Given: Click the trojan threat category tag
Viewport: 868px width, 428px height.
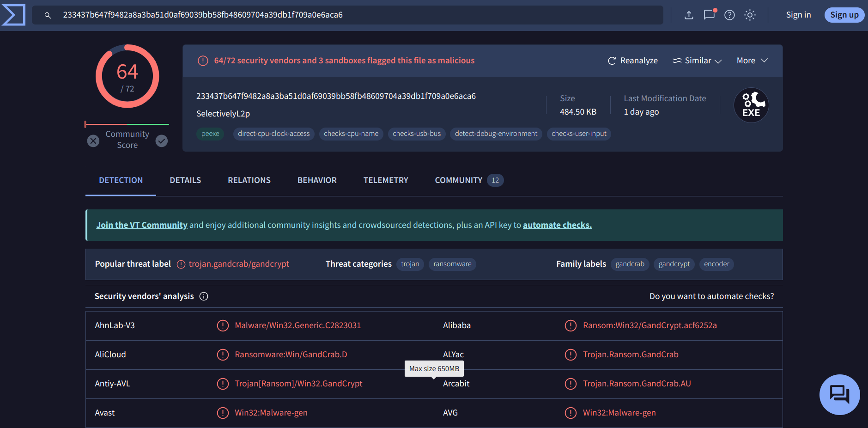Looking at the screenshot, I should point(410,264).
